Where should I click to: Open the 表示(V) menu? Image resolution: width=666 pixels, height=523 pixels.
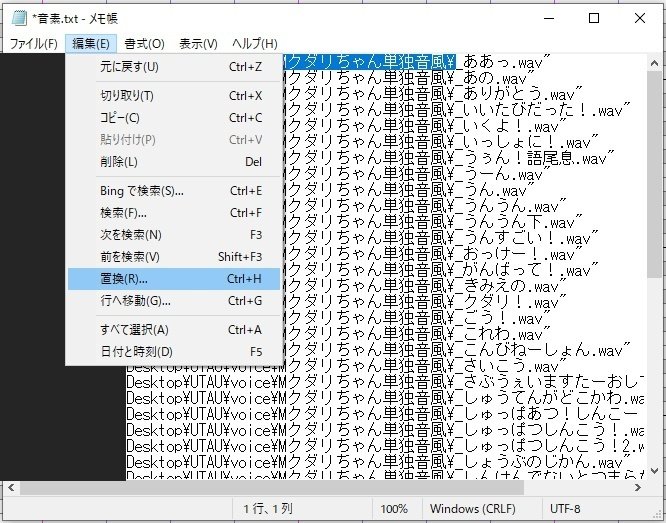[198, 44]
